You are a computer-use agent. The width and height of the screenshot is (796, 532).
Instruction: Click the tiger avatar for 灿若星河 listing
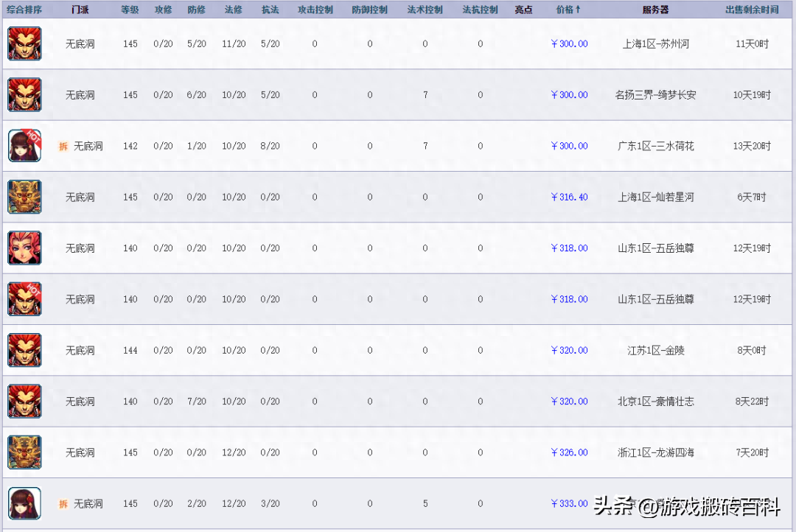24,197
